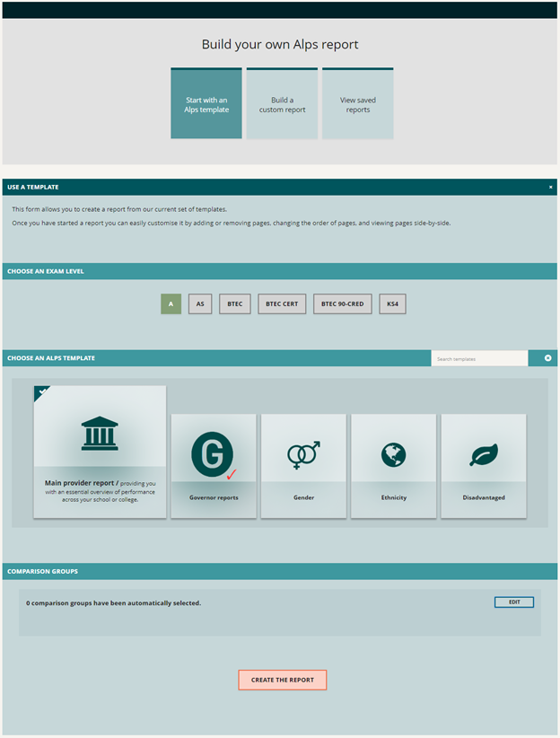Click the Governor reports G icon

(212, 454)
